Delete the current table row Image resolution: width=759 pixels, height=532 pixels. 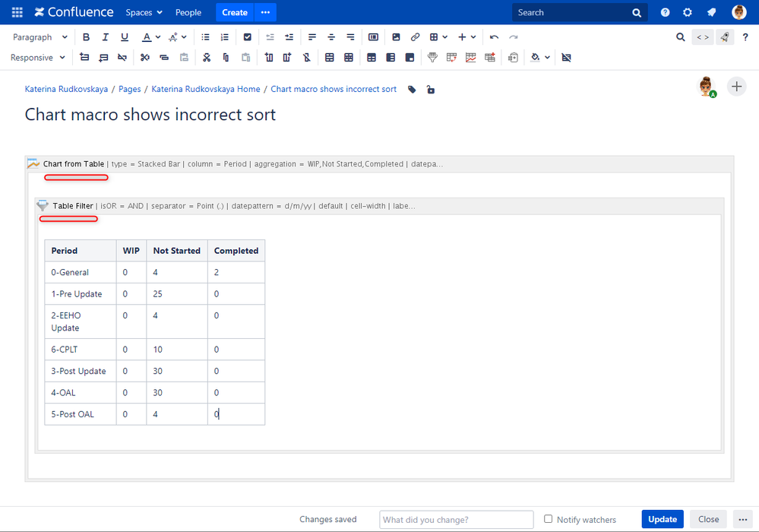click(x=122, y=58)
